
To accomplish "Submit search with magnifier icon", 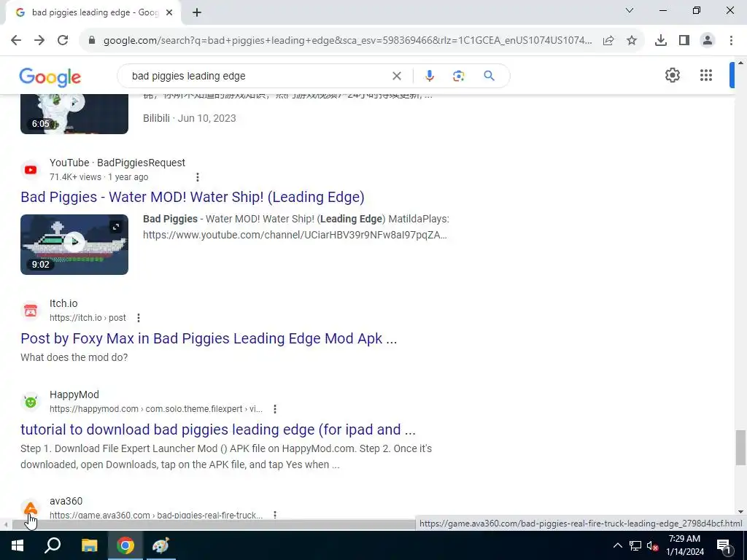I will click(489, 76).
